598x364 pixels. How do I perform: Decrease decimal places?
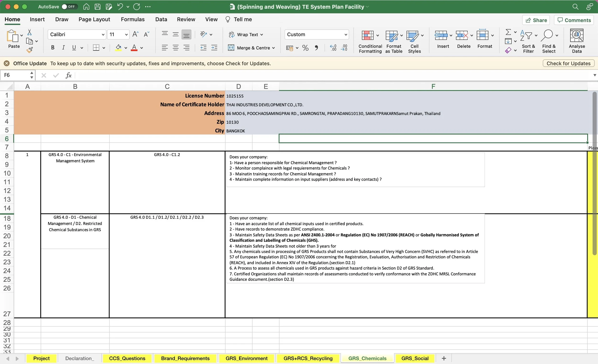coord(344,48)
